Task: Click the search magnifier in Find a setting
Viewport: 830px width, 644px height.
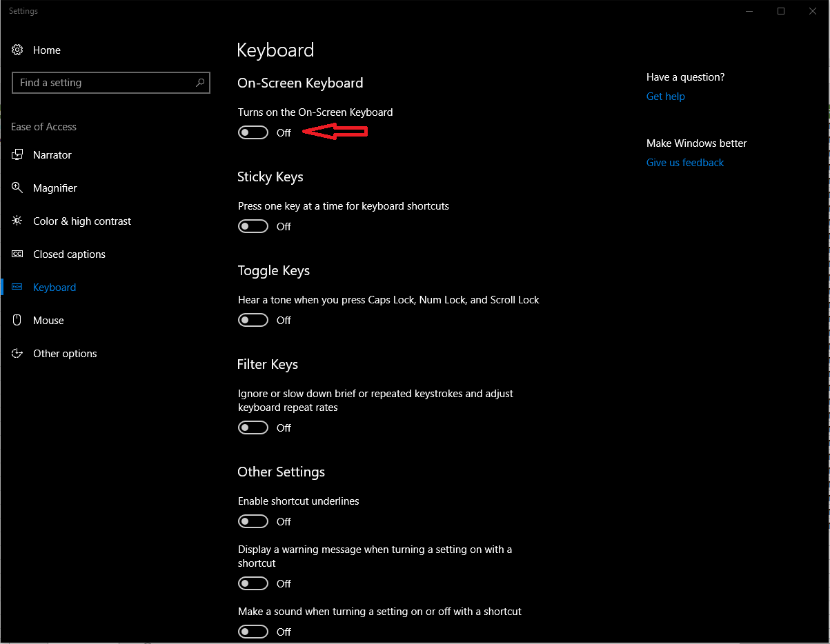Action: click(200, 83)
